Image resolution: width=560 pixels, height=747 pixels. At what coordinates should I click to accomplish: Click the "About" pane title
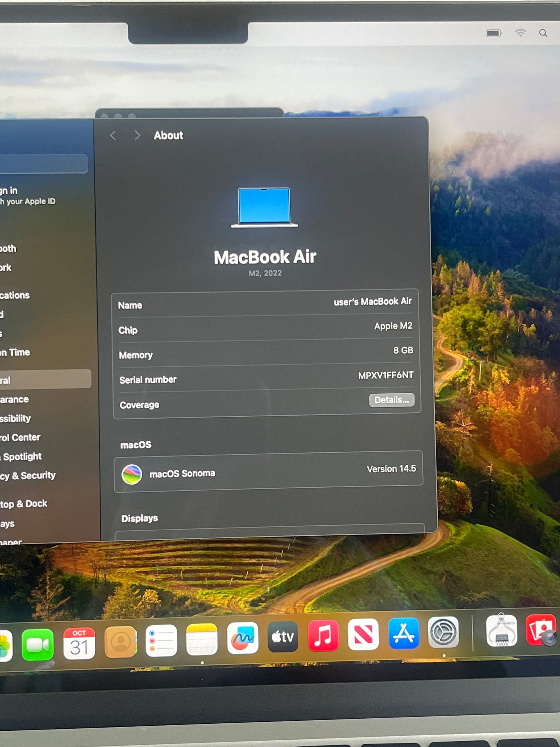click(169, 135)
